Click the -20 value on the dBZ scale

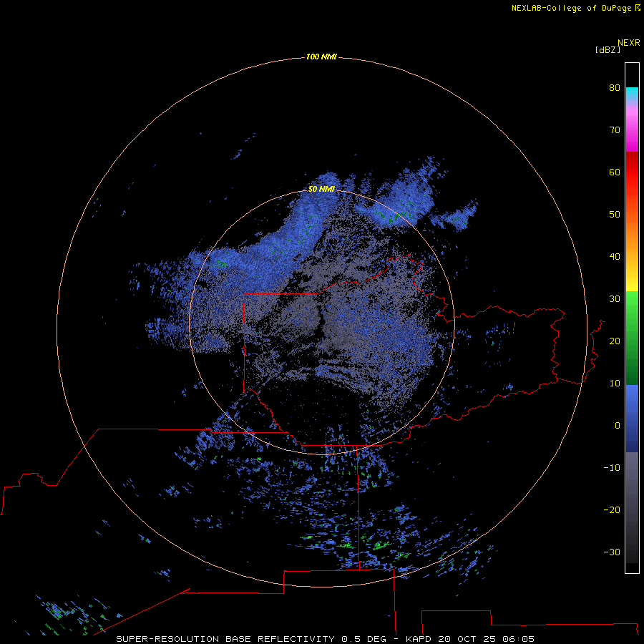[612, 509]
